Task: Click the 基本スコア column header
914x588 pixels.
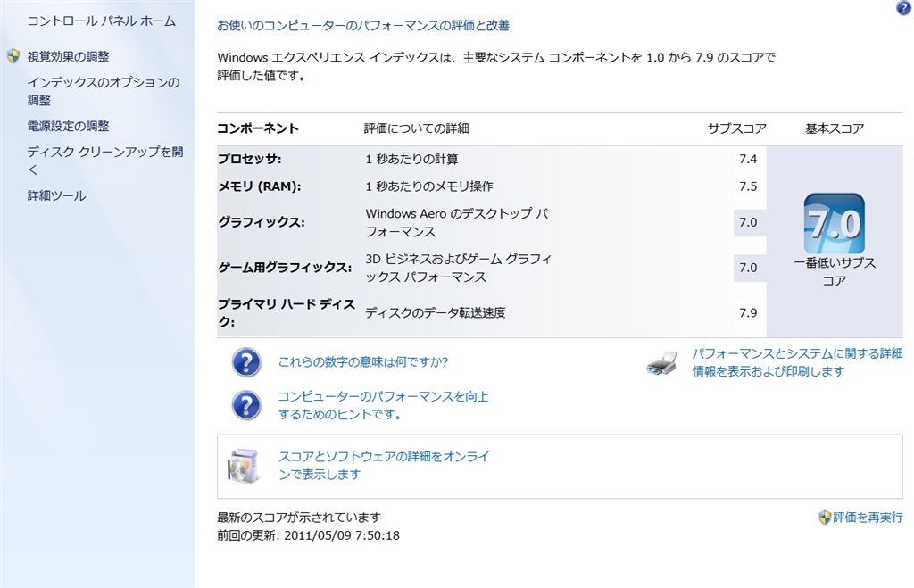Action: (x=835, y=128)
